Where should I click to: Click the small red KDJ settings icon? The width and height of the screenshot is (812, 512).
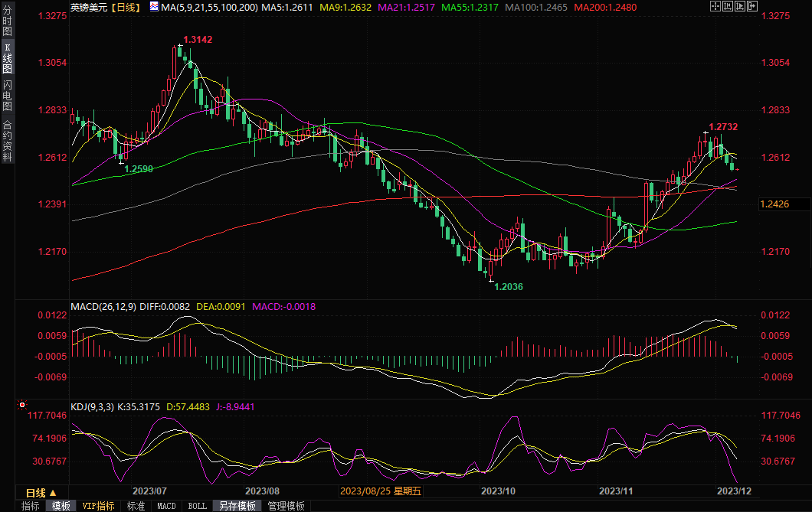click(x=22, y=404)
